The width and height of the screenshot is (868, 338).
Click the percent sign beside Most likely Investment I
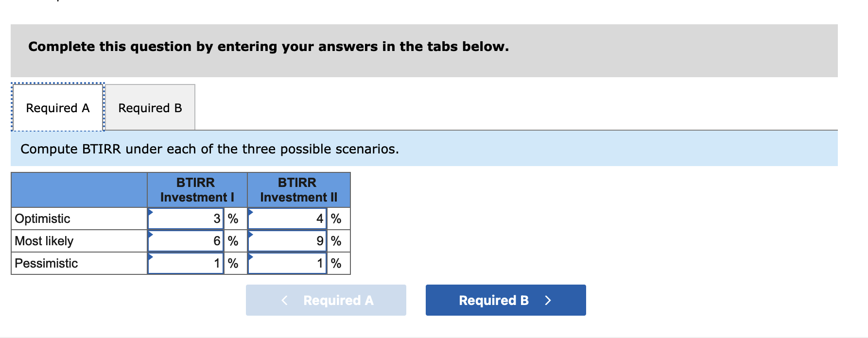pos(233,241)
